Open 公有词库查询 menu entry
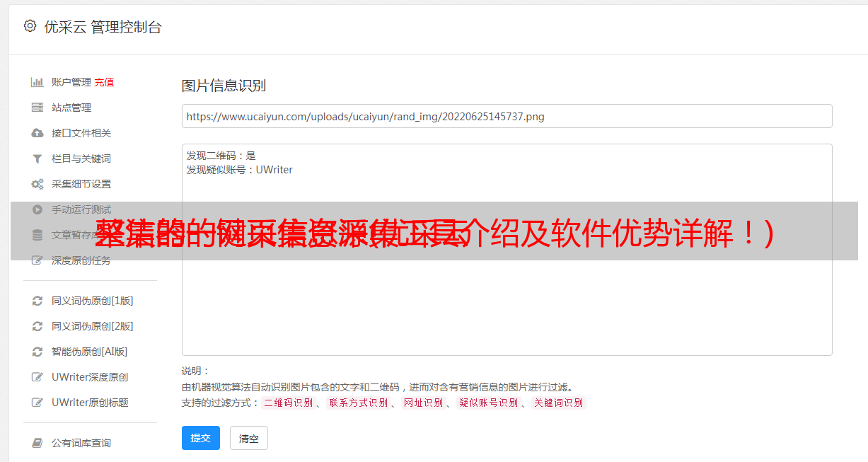 pyautogui.click(x=81, y=443)
